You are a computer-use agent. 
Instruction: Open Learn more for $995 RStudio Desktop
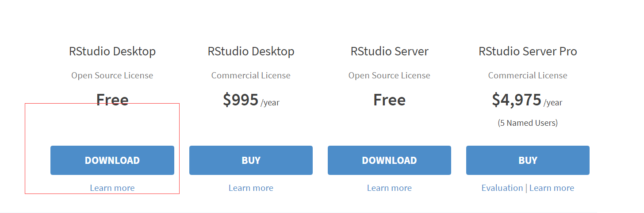[x=251, y=188]
